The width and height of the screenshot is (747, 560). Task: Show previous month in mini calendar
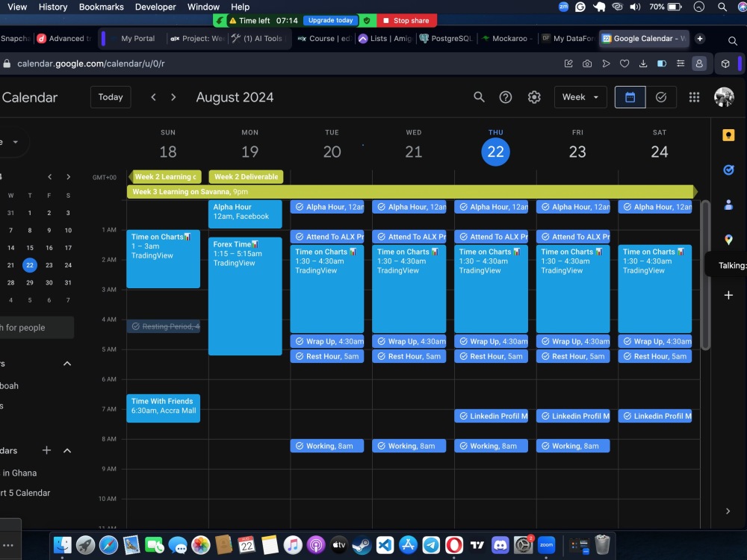click(x=49, y=177)
